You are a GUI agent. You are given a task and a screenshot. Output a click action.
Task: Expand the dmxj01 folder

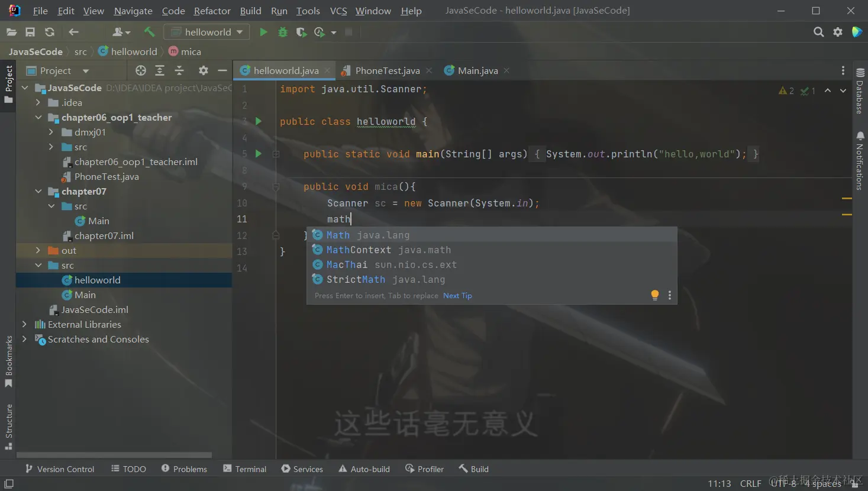51,132
